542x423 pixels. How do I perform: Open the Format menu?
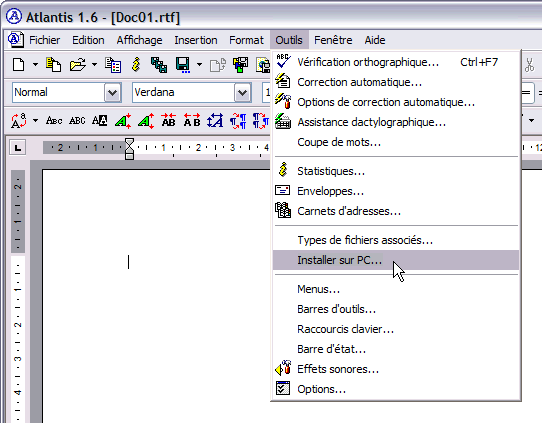click(x=246, y=40)
